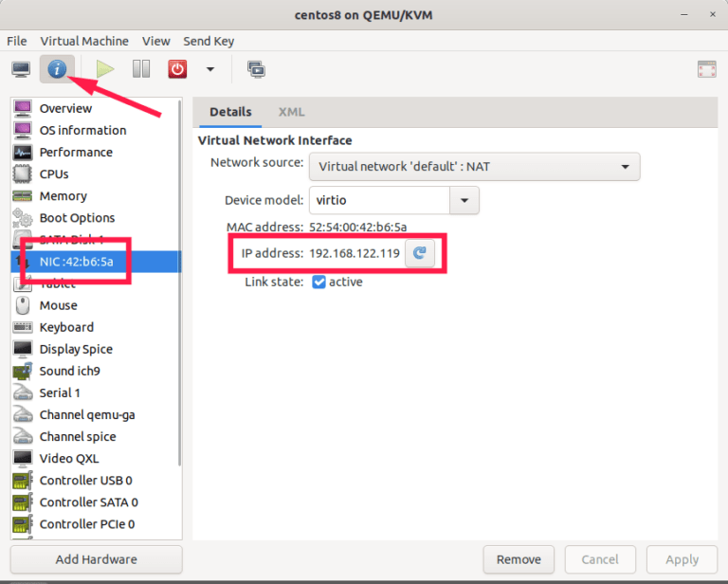Click the Keyboard device icon
Image resolution: width=728 pixels, height=584 pixels.
[x=23, y=327]
